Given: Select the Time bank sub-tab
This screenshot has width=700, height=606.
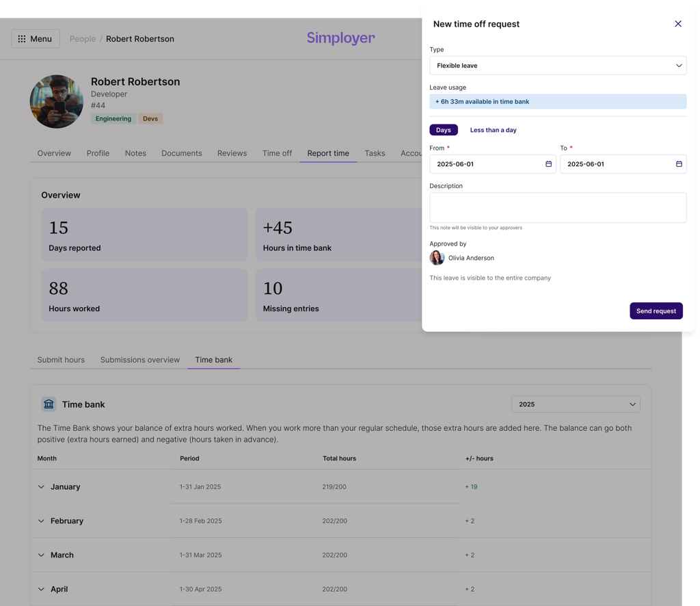Looking at the screenshot, I should [213, 360].
